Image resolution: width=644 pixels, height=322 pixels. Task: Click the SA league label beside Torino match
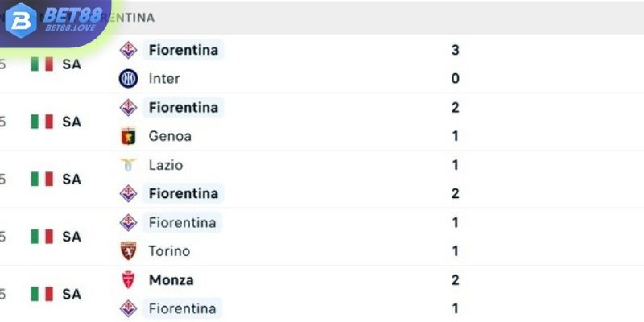coord(72,237)
